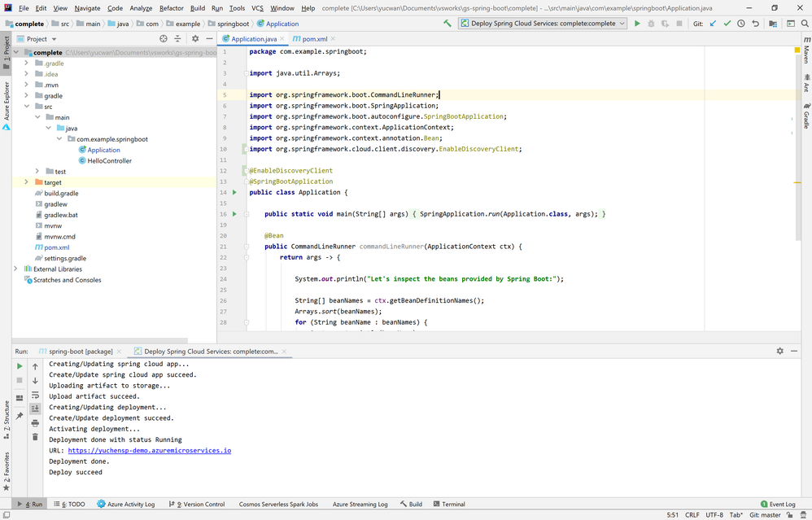This screenshot has height=520, width=812.
Task: Open the Refactor menu
Action: [172, 8]
